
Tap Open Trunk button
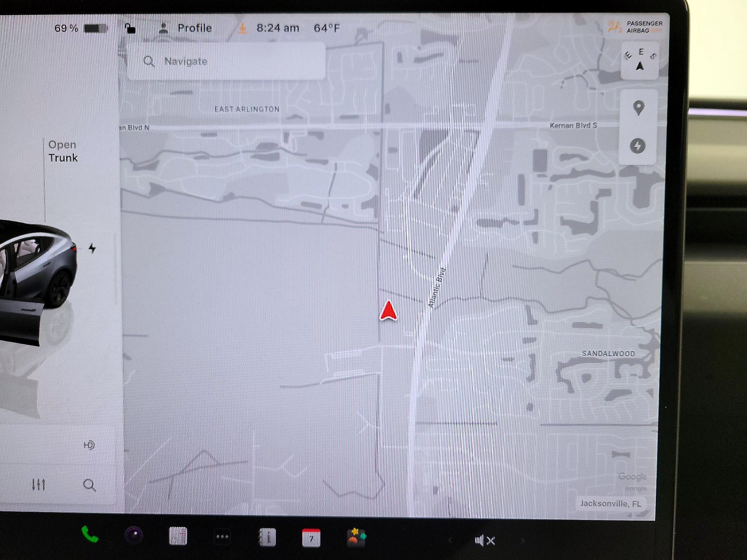pyautogui.click(x=63, y=151)
